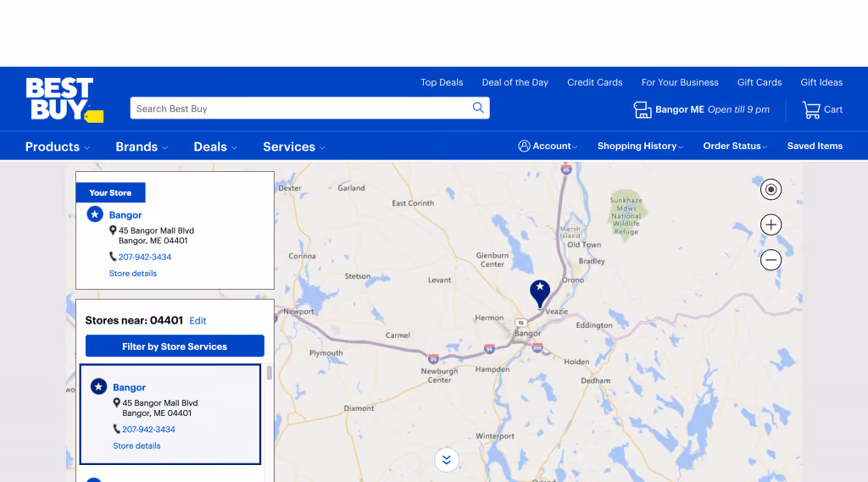Click the Account person icon

[x=524, y=146]
